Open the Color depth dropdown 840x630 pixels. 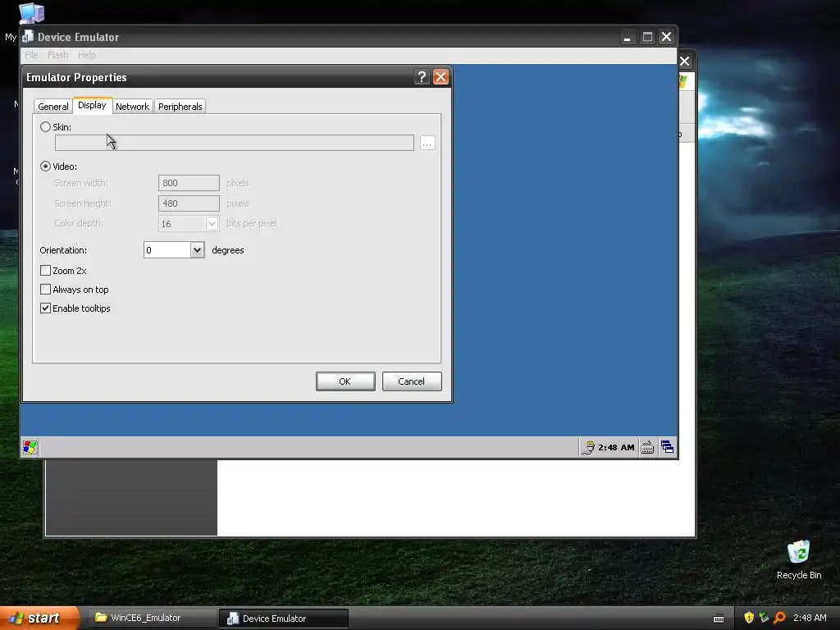click(212, 223)
